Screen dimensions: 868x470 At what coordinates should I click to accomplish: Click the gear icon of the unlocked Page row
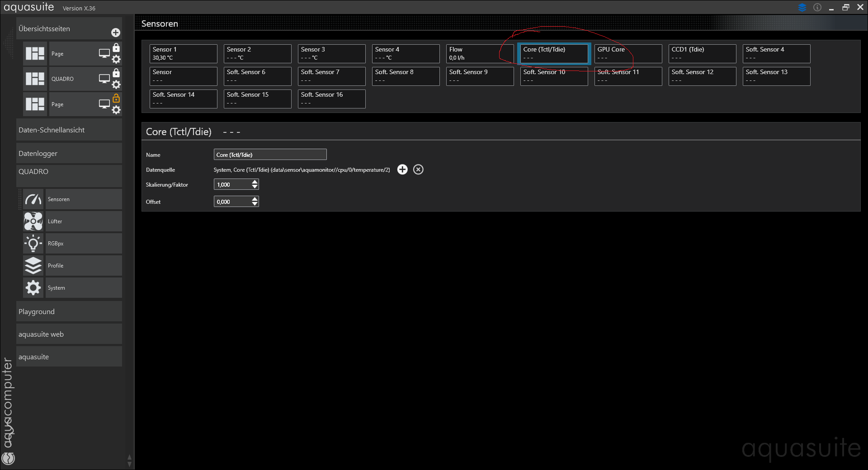point(116,110)
